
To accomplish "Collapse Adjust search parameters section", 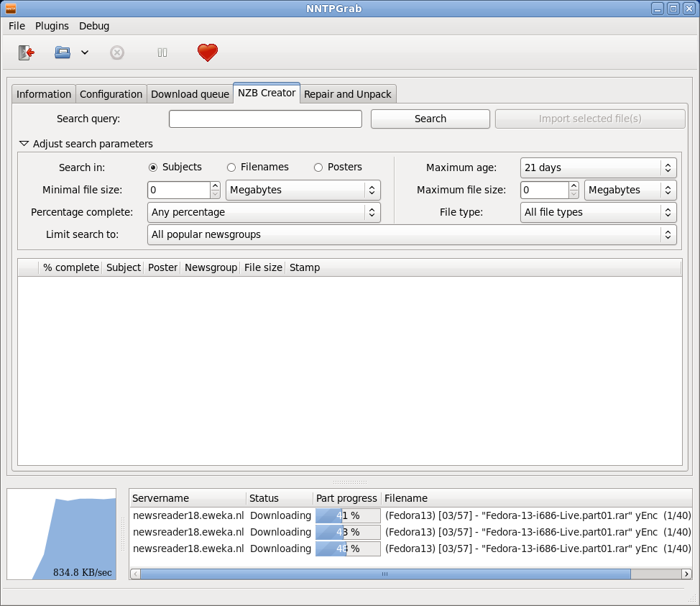I will point(24,144).
